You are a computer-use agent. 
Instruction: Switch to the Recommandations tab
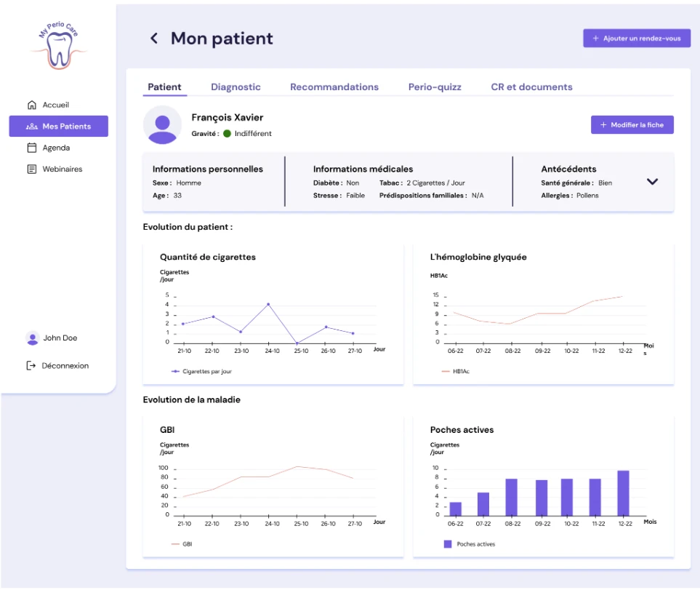[334, 87]
